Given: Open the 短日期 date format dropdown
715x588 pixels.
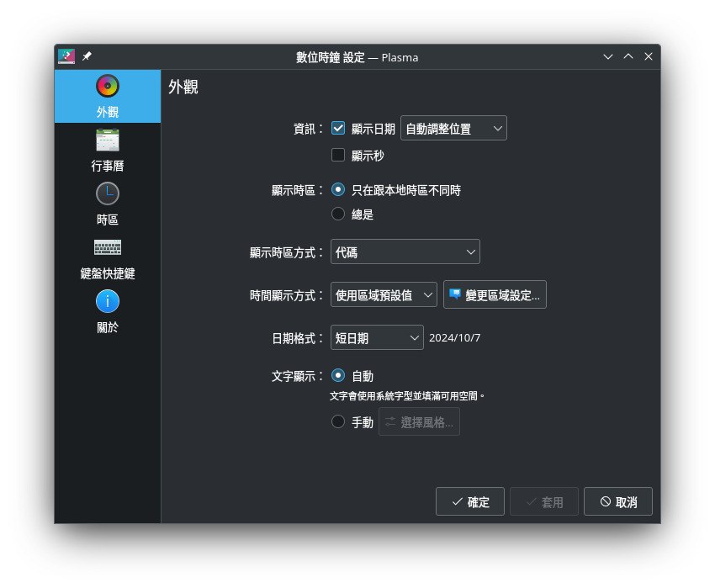Looking at the screenshot, I should coord(377,337).
